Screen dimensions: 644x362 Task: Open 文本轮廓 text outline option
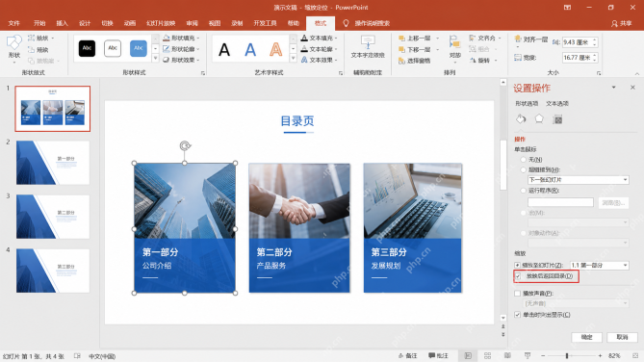click(319, 49)
